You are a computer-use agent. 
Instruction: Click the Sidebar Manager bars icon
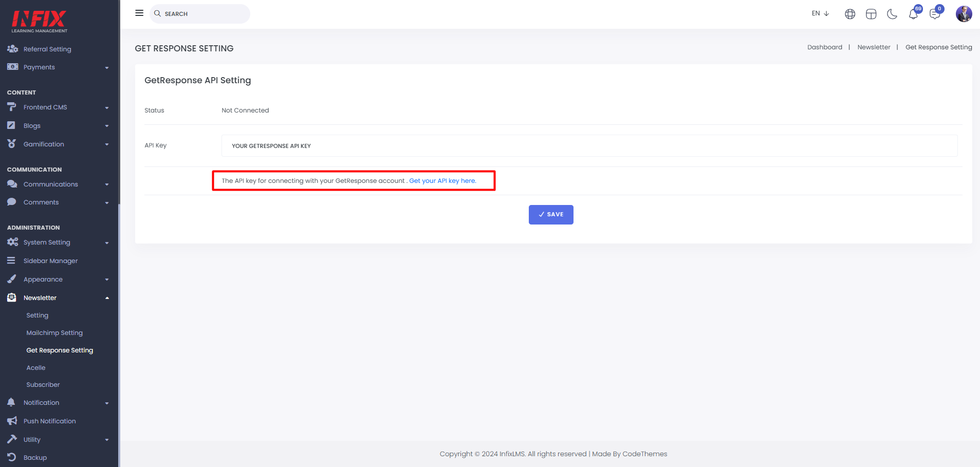(11, 260)
